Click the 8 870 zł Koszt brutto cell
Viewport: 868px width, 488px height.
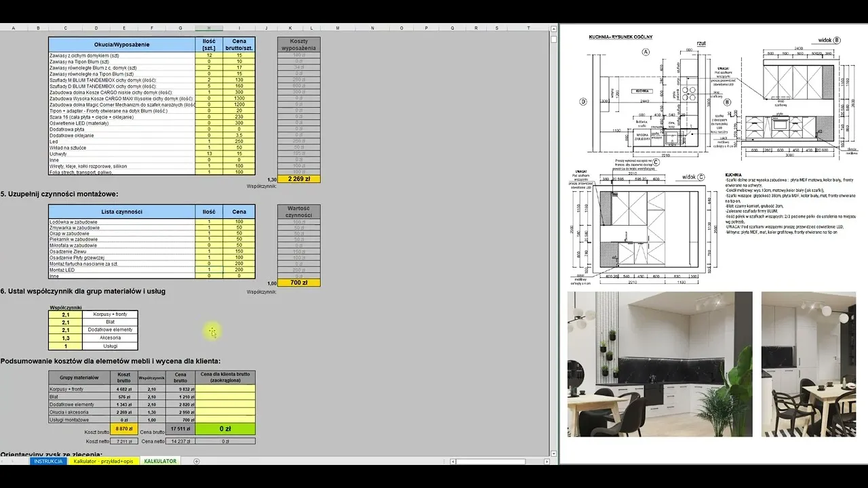tap(123, 428)
